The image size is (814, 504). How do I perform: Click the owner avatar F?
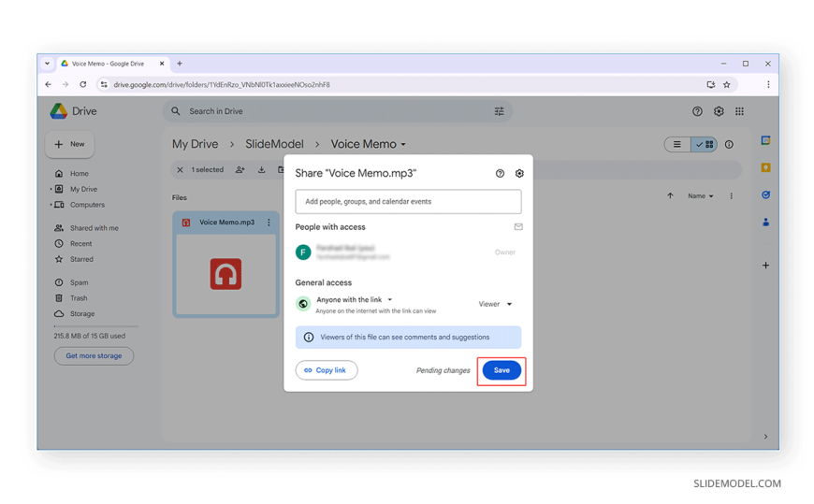[x=303, y=252]
